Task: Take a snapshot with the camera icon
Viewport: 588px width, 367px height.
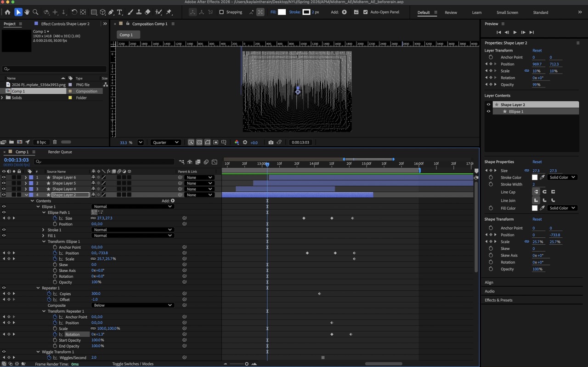Action: pos(271,142)
